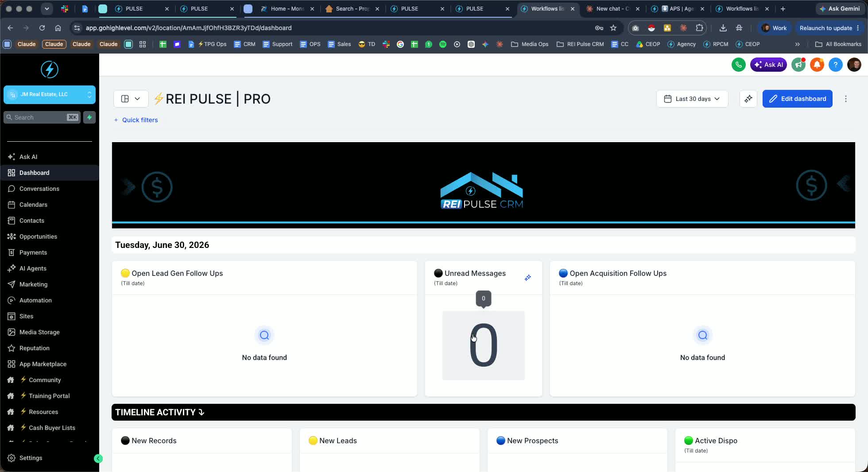868x472 pixels.
Task: Click the green megaphone announcements icon
Action: pos(798,65)
